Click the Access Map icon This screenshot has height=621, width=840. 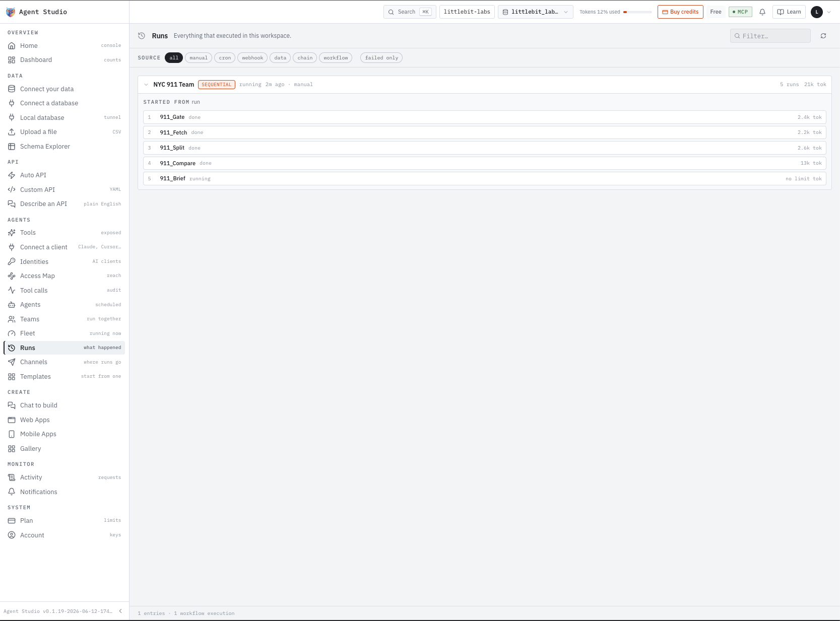coord(12,276)
